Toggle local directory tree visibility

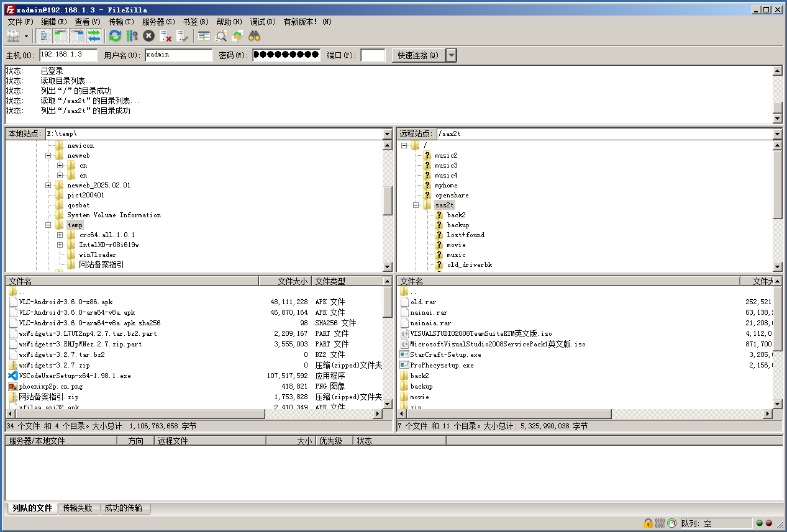click(x=61, y=36)
